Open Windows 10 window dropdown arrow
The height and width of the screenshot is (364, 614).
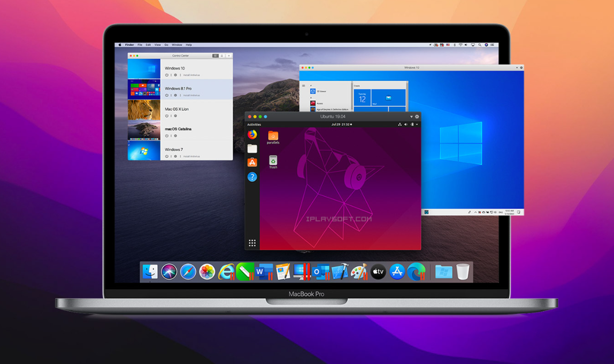click(x=517, y=68)
